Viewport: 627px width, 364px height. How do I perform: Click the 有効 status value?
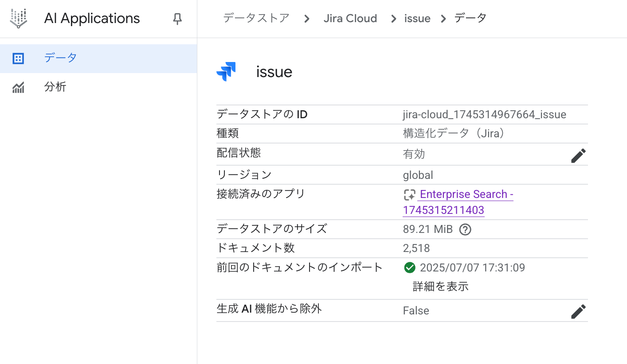pyautogui.click(x=414, y=154)
